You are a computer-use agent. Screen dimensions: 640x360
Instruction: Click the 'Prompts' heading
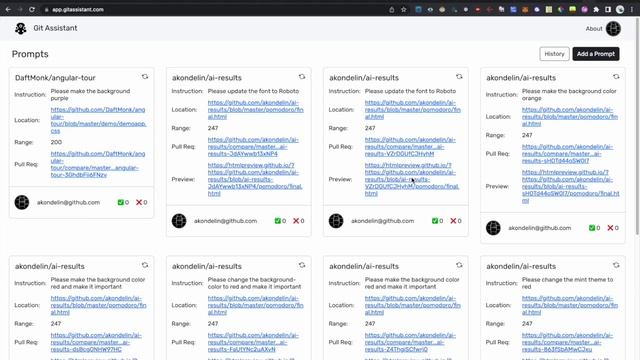[x=30, y=54]
